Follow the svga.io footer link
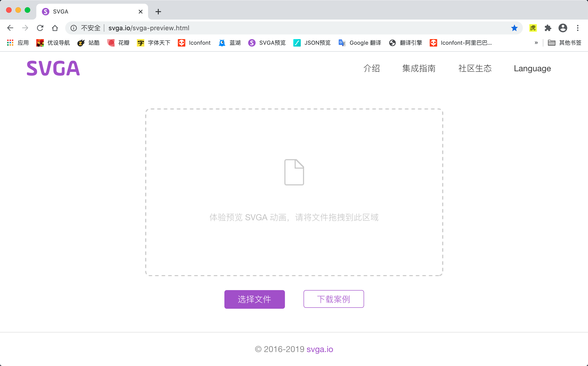Image resolution: width=588 pixels, height=366 pixels. pyautogui.click(x=320, y=349)
